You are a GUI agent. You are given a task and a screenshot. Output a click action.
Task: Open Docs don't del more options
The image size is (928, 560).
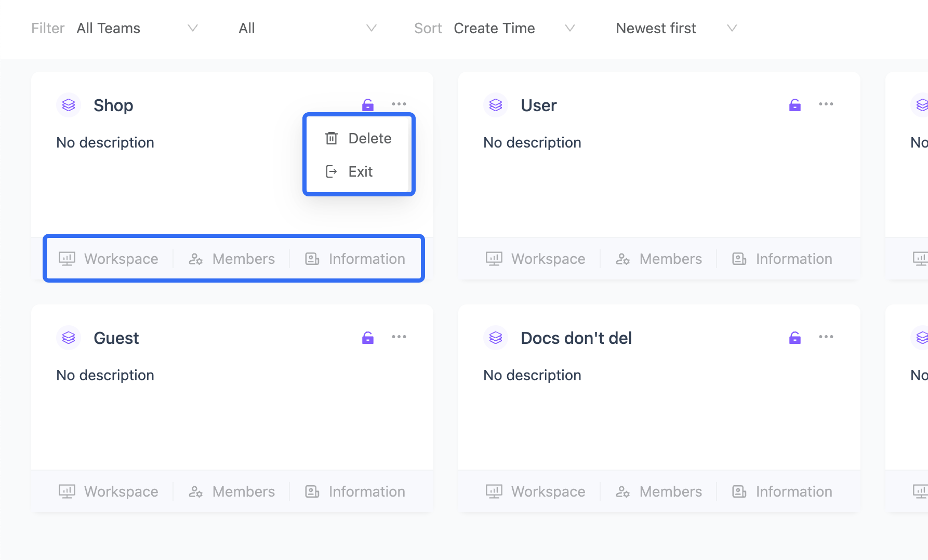826,337
